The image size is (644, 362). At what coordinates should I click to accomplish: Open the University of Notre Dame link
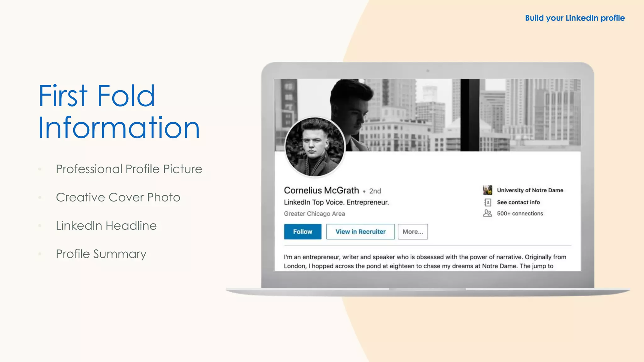pyautogui.click(x=530, y=190)
